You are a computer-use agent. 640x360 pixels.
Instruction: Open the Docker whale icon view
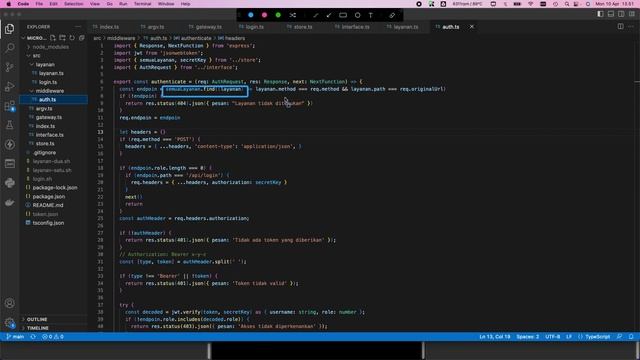pyautogui.click(x=9, y=202)
